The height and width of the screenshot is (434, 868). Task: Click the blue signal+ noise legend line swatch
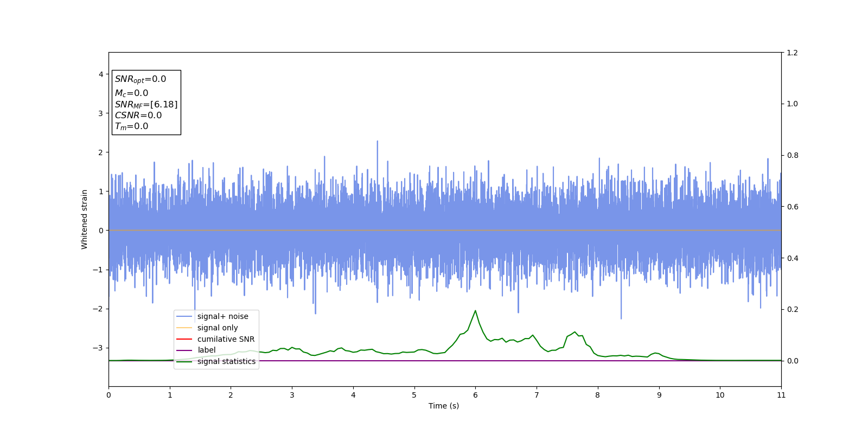184,316
